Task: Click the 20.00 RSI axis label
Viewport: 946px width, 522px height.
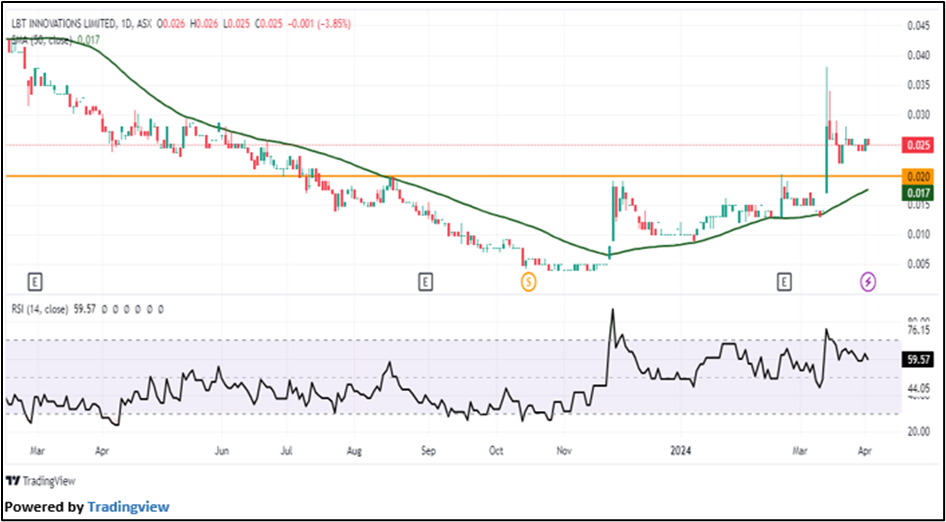Action: point(918,432)
